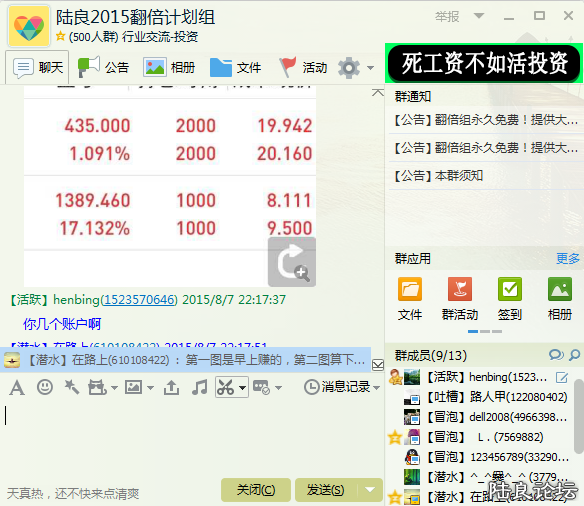Screen dimensions: 584x506
Task: Upload a file with upload icon
Action: pyautogui.click(x=171, y=388)
